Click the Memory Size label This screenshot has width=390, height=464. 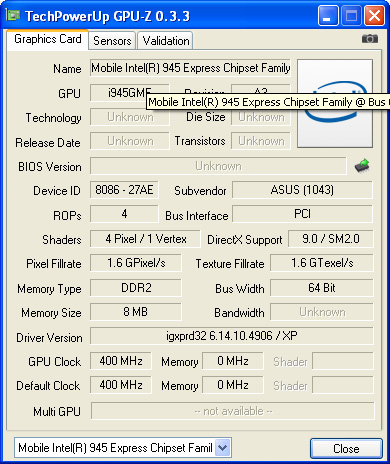coord(51,313)
